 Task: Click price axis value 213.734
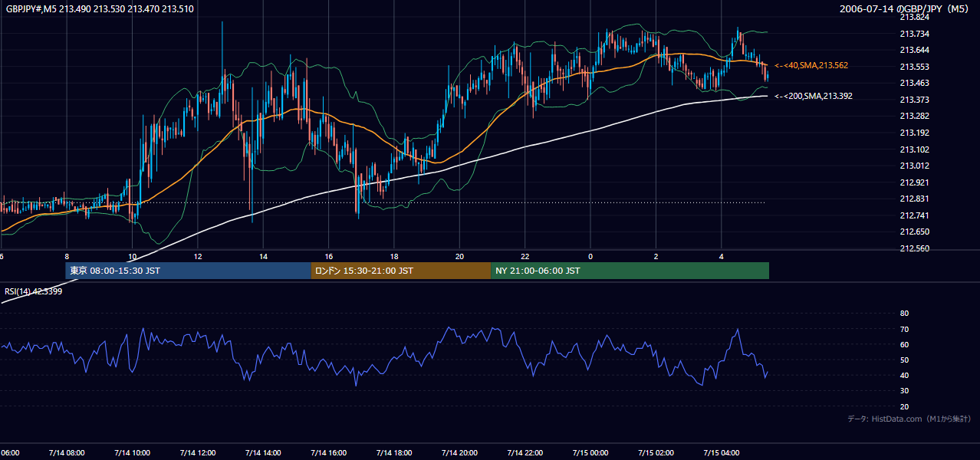coord(914,34)
